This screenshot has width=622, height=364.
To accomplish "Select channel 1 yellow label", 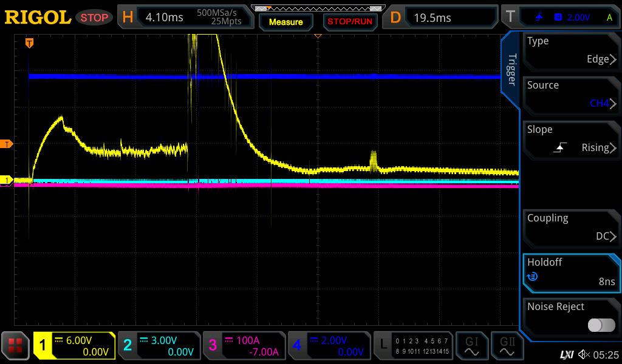I will pyautogui.click(x=43, y=346).
